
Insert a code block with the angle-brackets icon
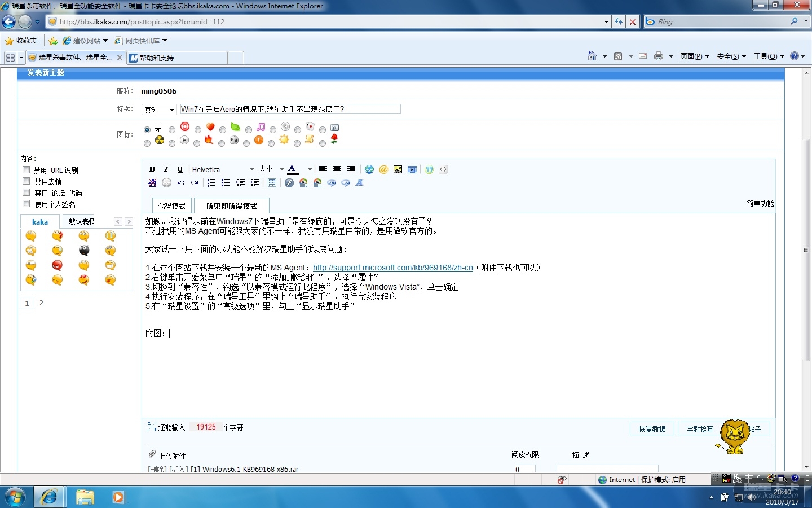[x=443, y=169]
